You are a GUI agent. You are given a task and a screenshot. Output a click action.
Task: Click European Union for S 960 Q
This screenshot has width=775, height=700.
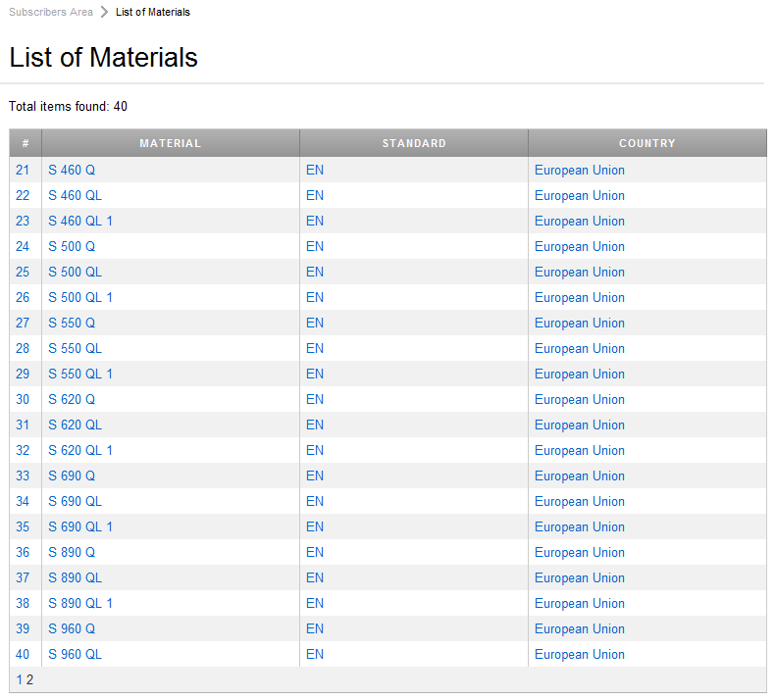(x=579, y=628)
